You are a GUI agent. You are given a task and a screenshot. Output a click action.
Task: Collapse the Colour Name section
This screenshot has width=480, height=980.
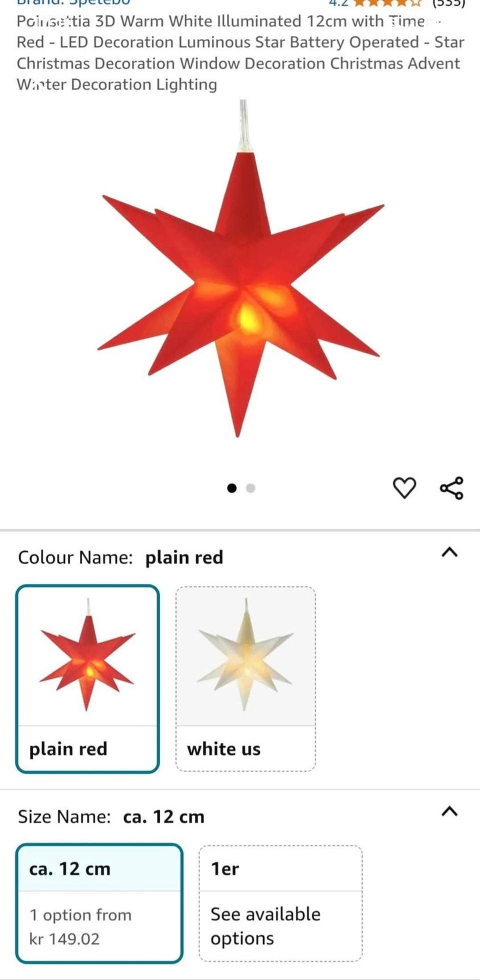449,552
